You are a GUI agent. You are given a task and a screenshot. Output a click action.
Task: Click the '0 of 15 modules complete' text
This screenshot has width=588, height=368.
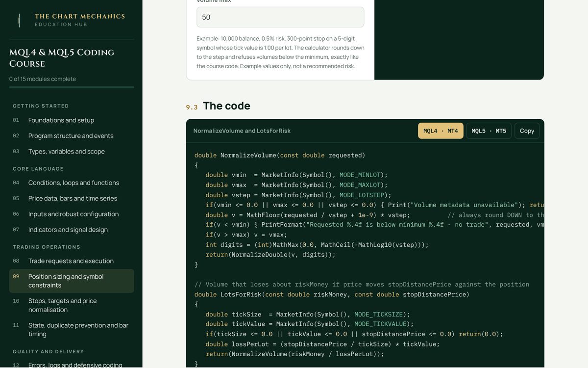[43, 79]
